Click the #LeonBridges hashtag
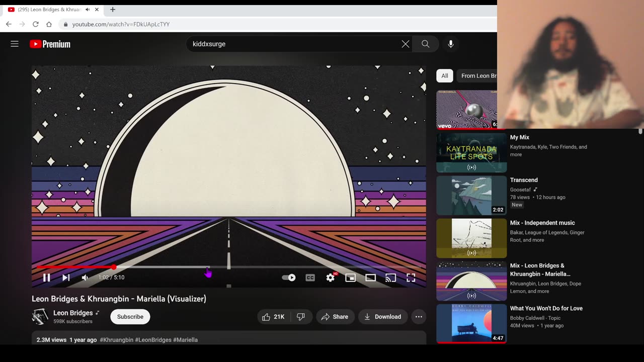The height and width of the screenshot is (362, 644). tap(153, 340)
